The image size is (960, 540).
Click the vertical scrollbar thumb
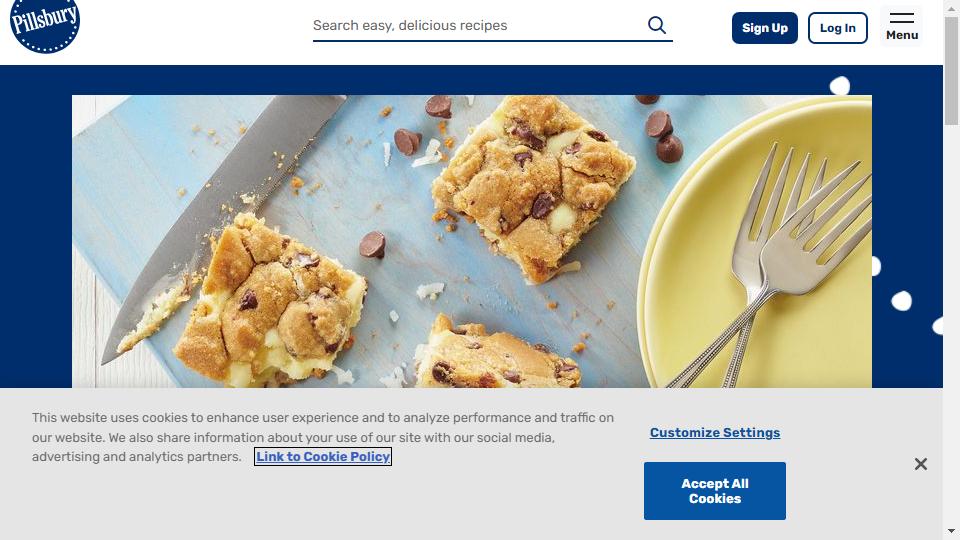click(951, 70)
